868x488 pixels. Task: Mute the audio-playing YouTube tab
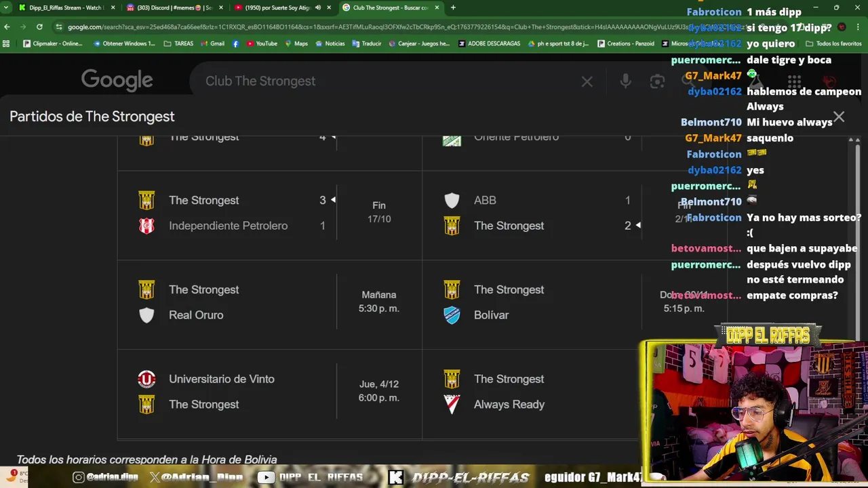(317, 7)
